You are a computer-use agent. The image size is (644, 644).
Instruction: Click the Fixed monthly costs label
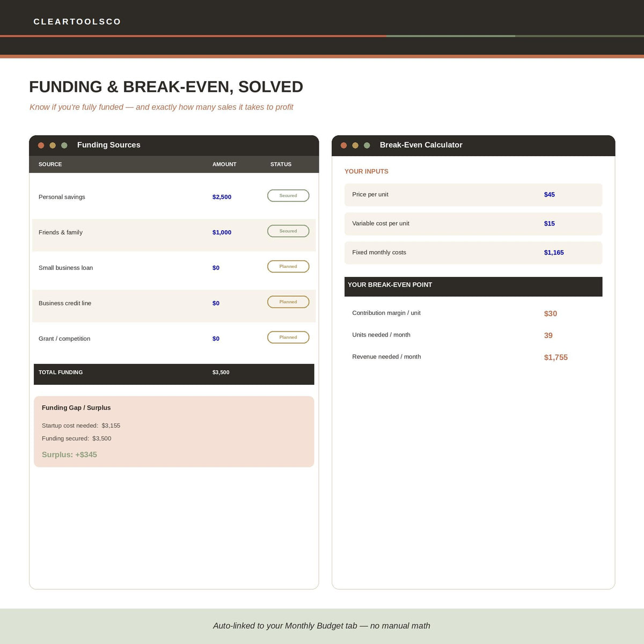pyautogui.click(x=379, y=253)
